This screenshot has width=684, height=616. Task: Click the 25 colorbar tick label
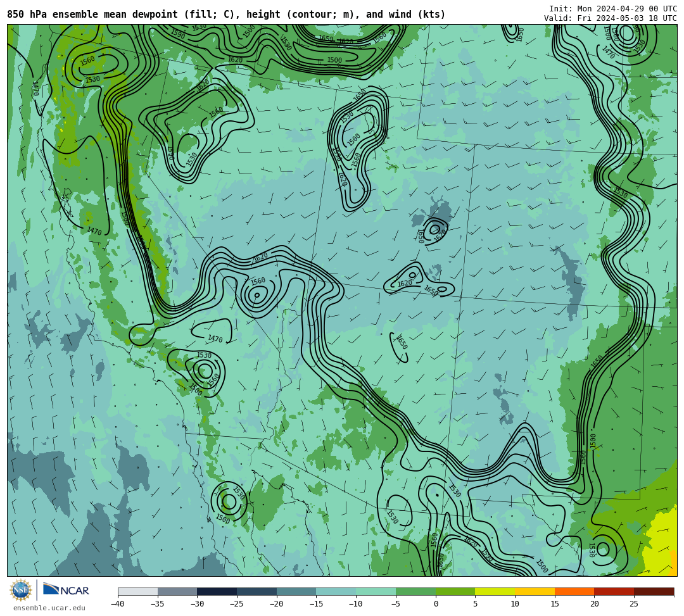pyautogui.click(x=634, y=604)
